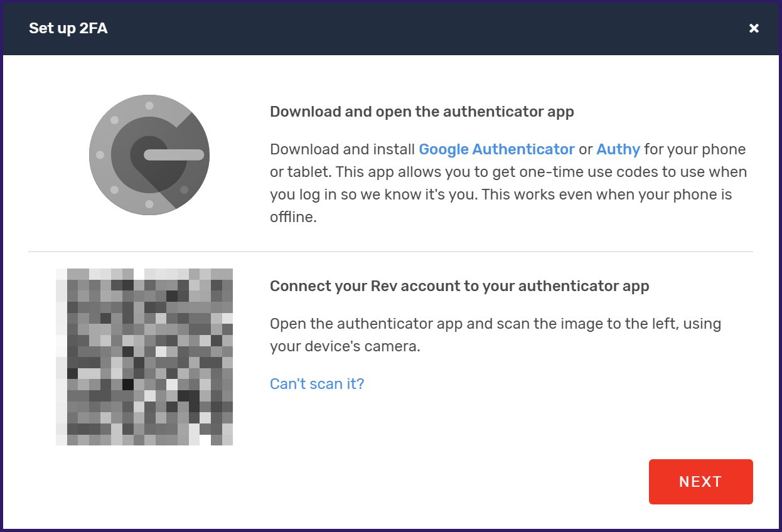Click the "Open the authenticator app and scan" paragraph
Viewport: 782px width, 532px height.
(495, 334)
